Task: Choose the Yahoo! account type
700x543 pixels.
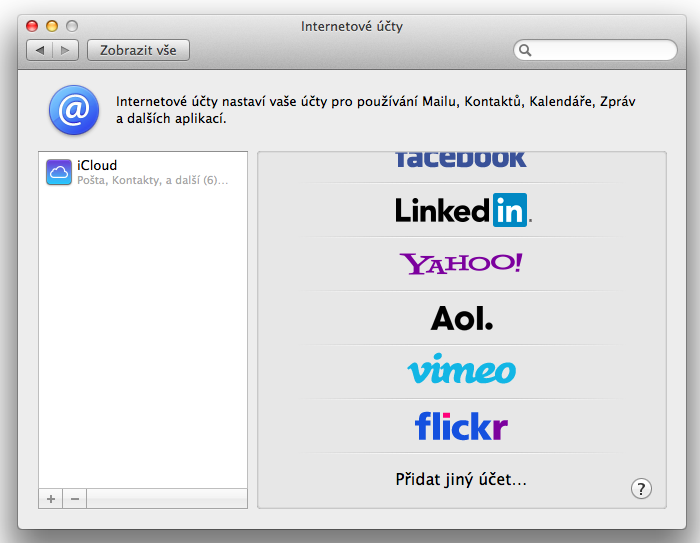Action: click(461, 263)
